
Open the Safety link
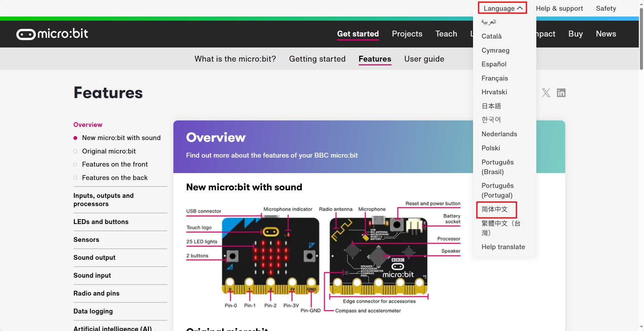pos(606,8)
